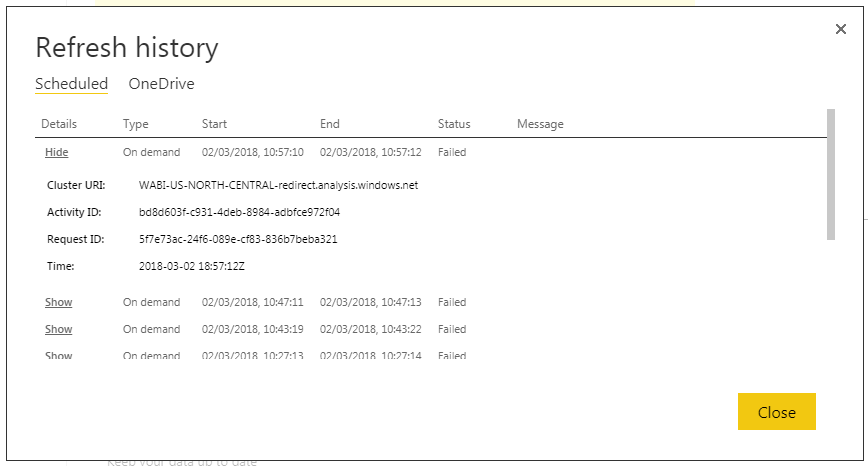Screen dimensions: 868x466
Task: Click the Type column header
Action: (136, 124)
